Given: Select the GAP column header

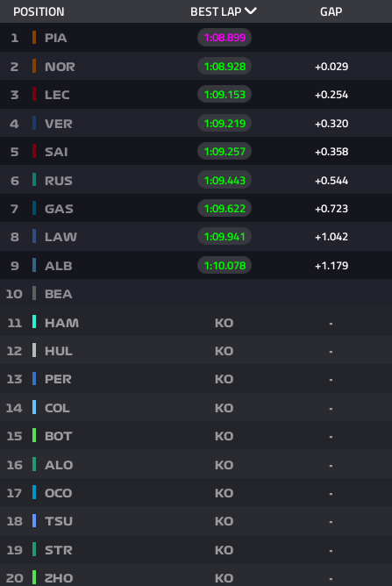Looking at the screenshot, I should click(331, 11).
